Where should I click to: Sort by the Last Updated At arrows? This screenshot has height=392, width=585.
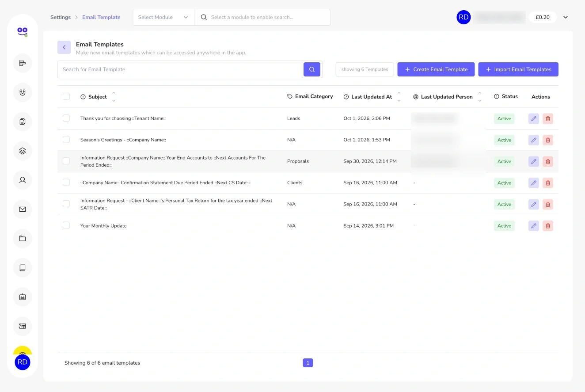click(x=399, y=97)
